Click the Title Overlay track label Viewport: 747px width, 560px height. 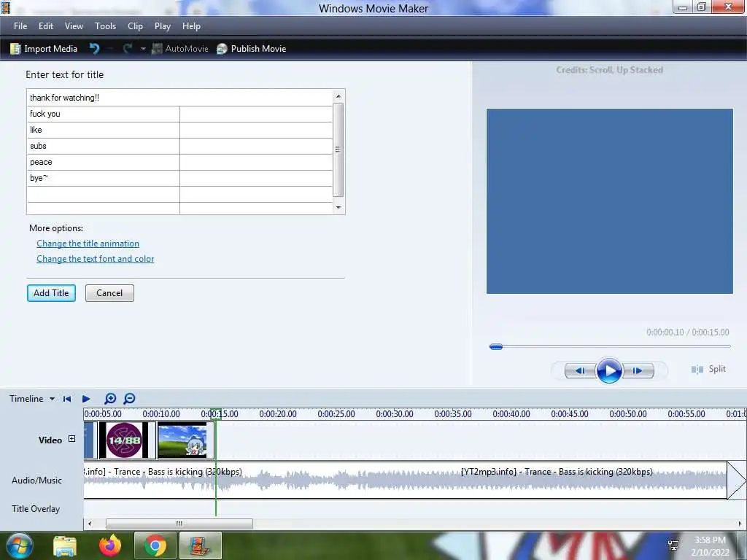tap(36, 508)
